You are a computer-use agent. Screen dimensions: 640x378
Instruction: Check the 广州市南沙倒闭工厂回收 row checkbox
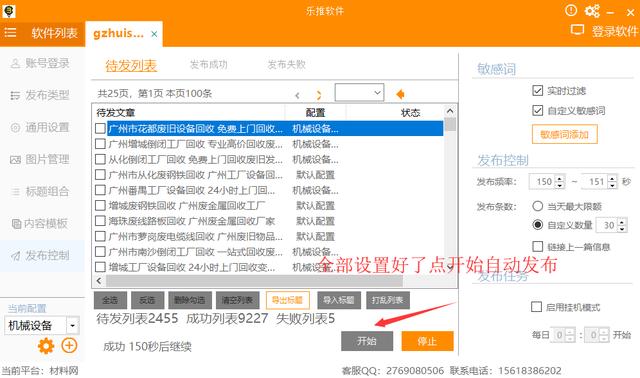coord(100,251)
